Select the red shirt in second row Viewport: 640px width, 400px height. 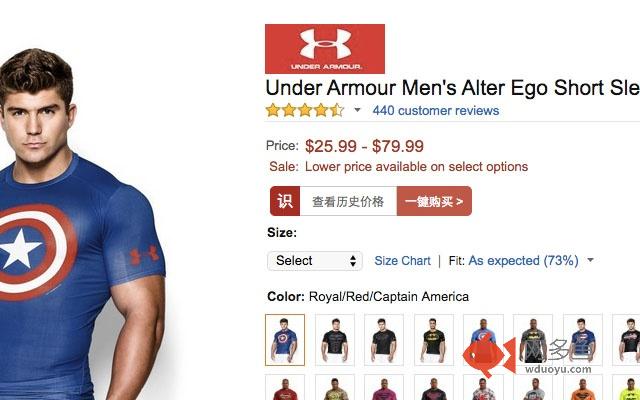click(285, 387)
